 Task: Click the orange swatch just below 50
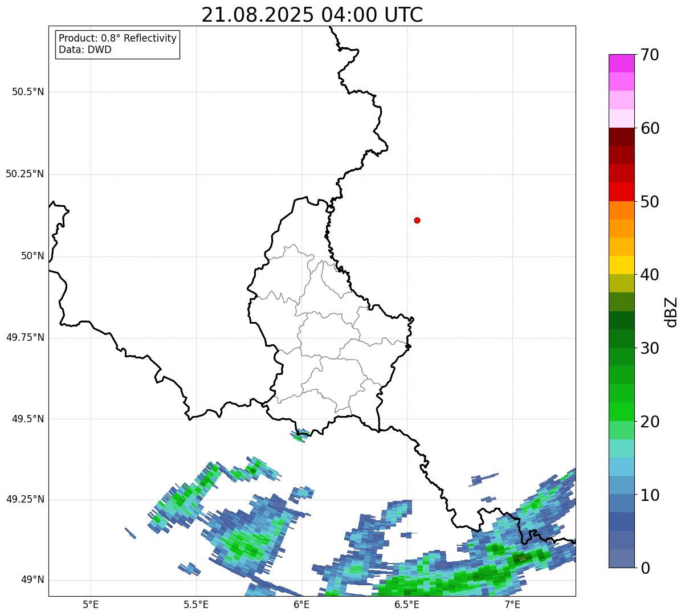click(x=621, y=210)
